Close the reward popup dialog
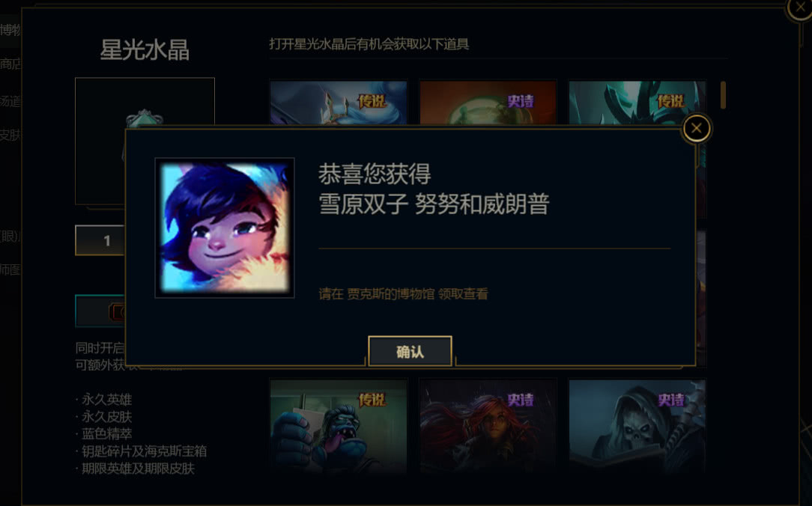The width and height of the screenshot is (812, 506). point(696,128)
